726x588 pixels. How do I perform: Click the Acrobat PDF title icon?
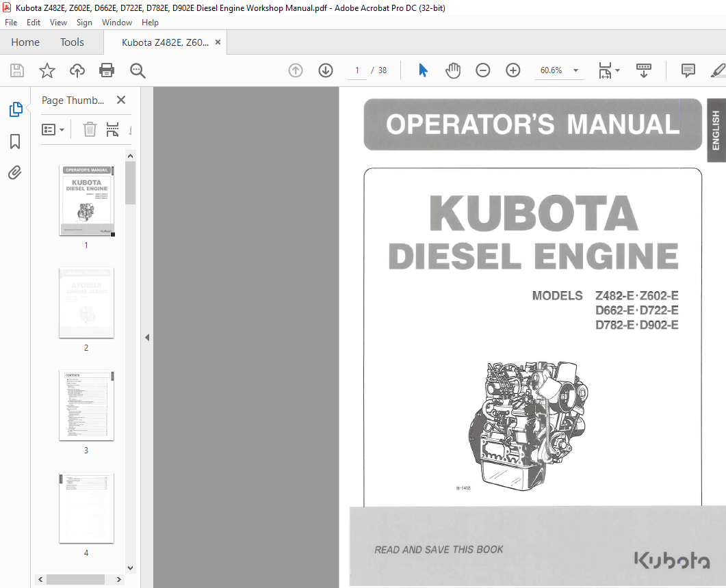[6, 8]
